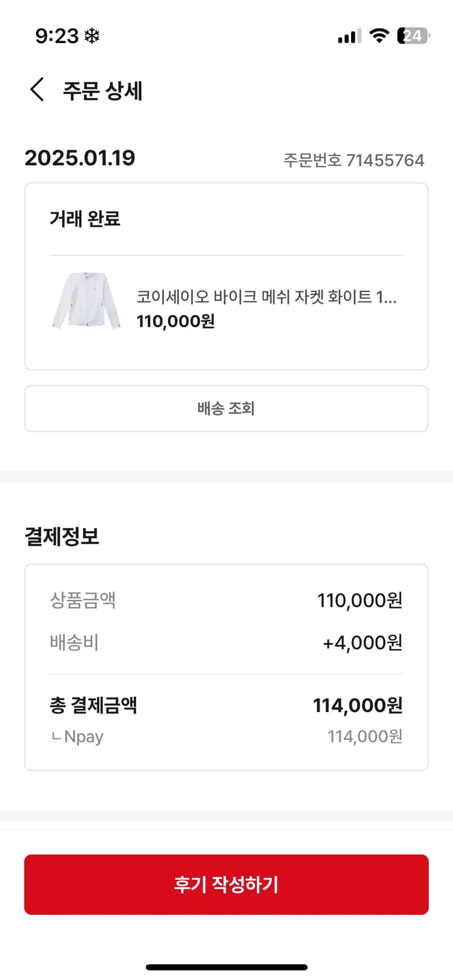The height and width of the screenshot is (980, 453).
Task: Tap the clock showing 9:23
Action: click(x=54, y=36)
